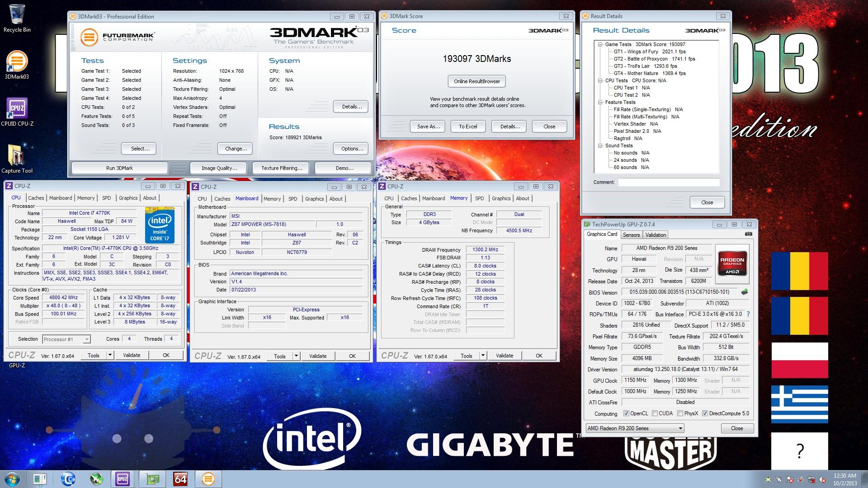The image size is (868, 488).
Task: Open the green arrow globe taskbar icon
Action: click(95, 479)
